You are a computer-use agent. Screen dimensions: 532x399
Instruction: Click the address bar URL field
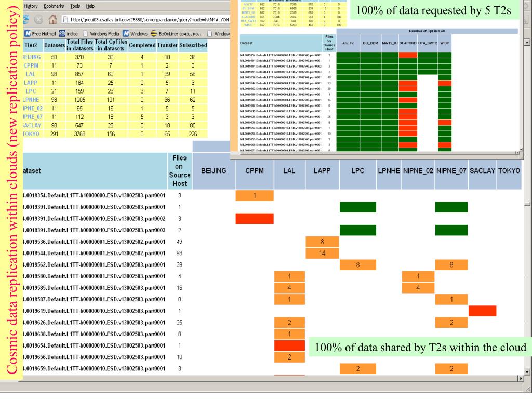coord(151,20)
